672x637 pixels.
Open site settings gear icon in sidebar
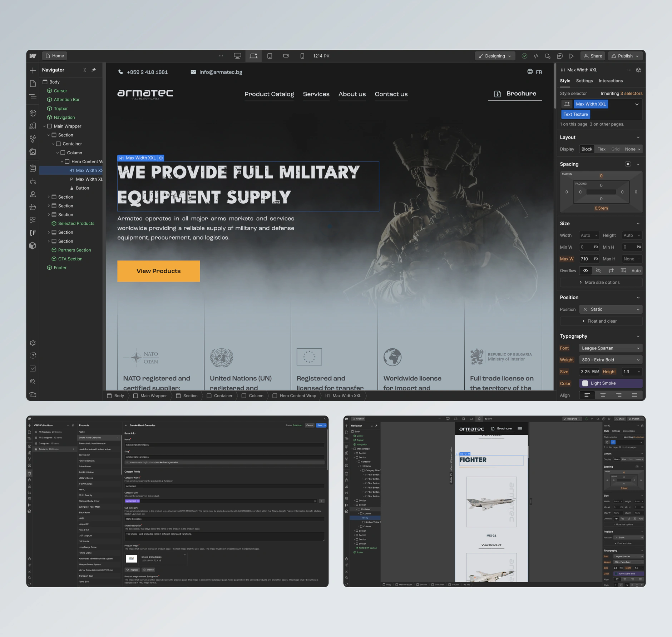tap(33, 343)
